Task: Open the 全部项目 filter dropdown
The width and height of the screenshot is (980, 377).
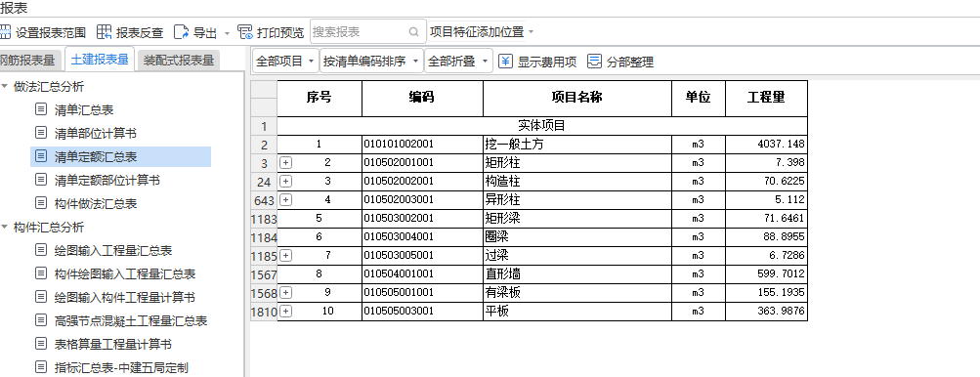Action: pyautogui.click(x=285, y=62)
